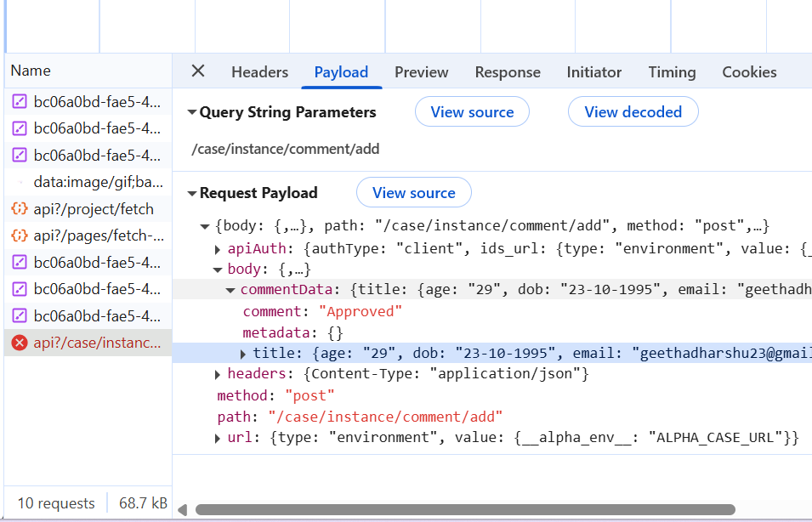Click the "10 requests" status text

[x=56, y=503]
